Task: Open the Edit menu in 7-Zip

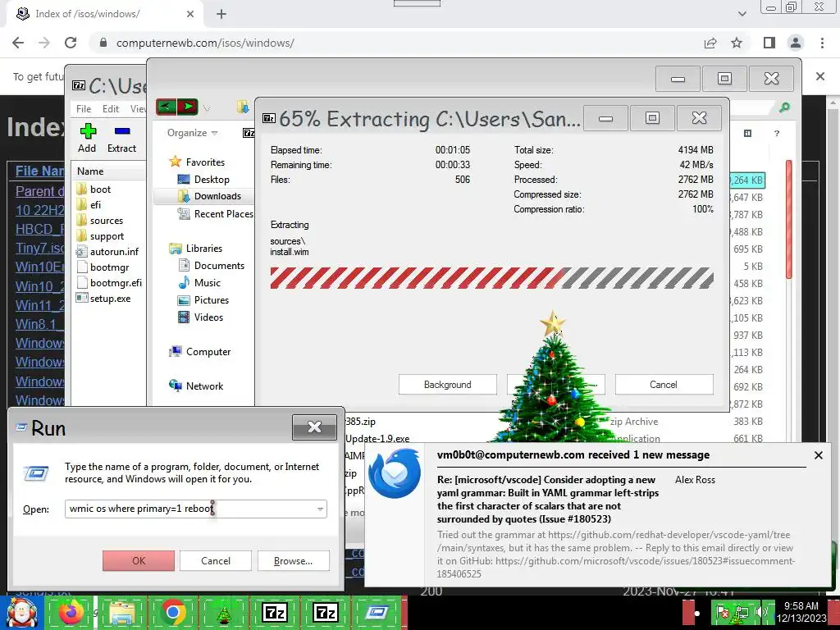Action: pyautogui.click(x=111, y=109)
